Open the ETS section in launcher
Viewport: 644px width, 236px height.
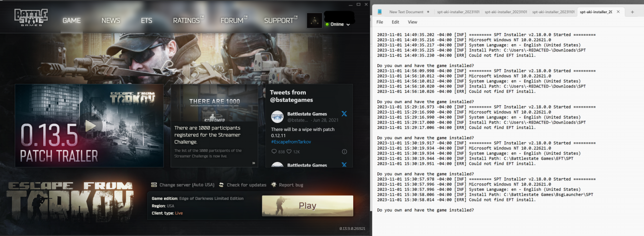coord(146,21)
